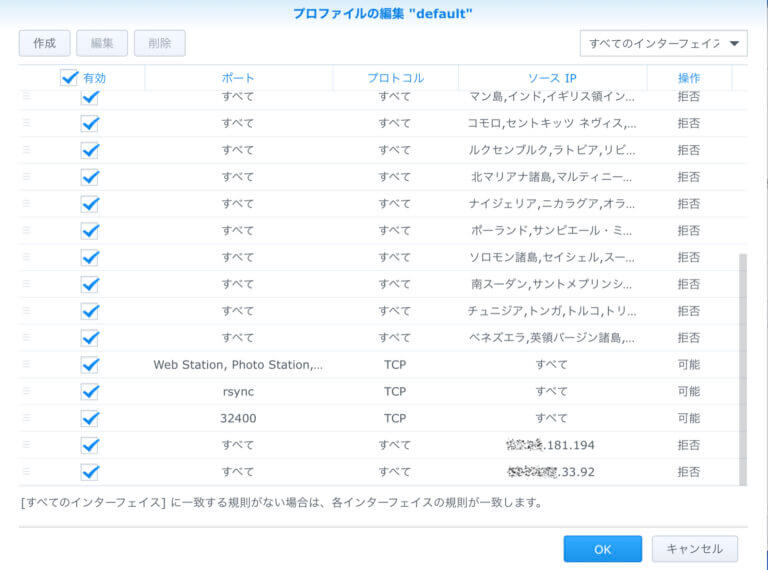
Task: Uncheck the ナイジェリア,ニカラグア rule checkbox
Action: tap(90, 204)
